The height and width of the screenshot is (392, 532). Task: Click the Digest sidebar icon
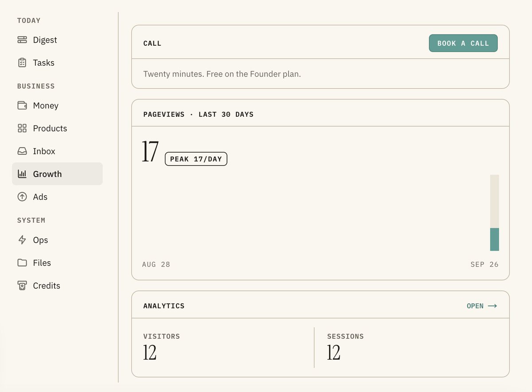click(22, 40)
